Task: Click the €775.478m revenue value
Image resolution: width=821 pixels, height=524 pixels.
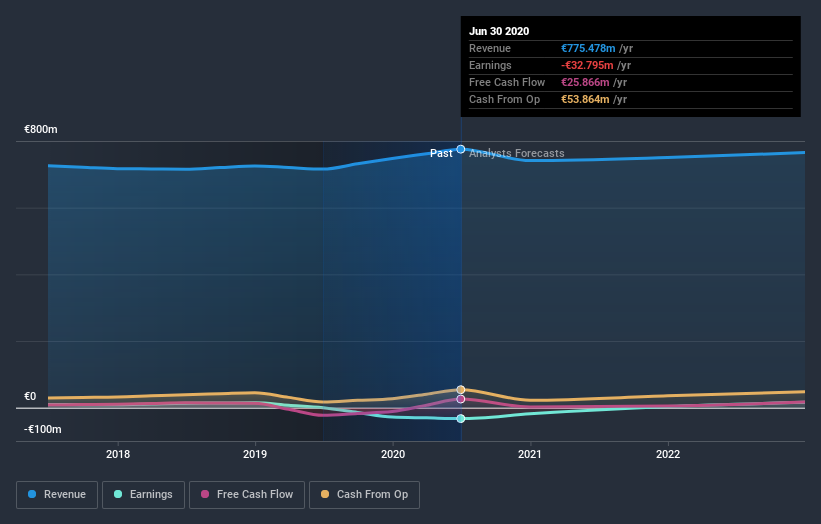Action: 588,48
